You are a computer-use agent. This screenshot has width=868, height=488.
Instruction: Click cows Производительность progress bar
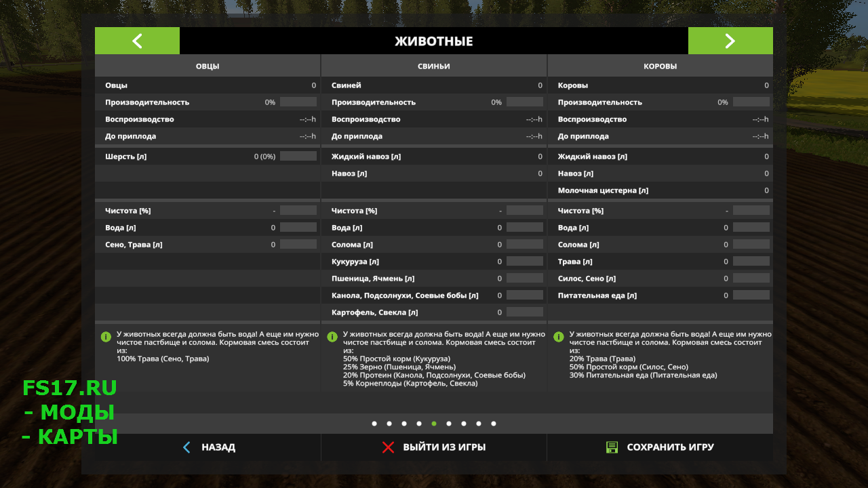(x=751, y=102)
